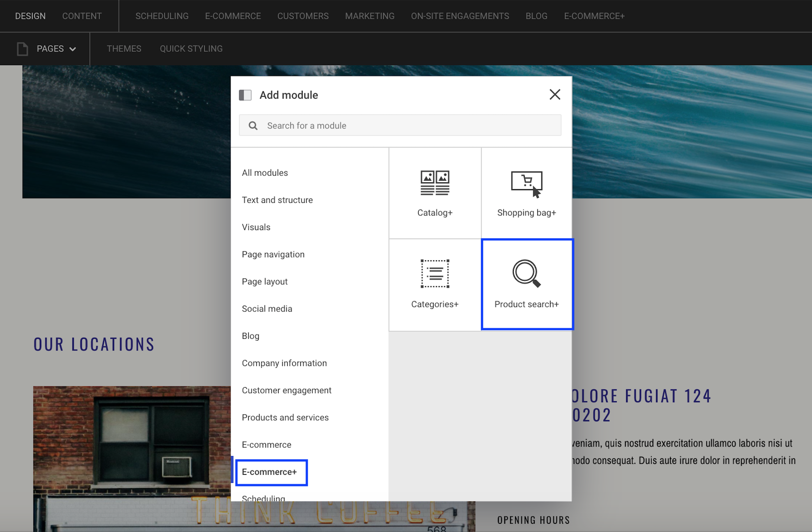Open the Themes section
Viewport: 812px width, 532px height.
(124, 49)
